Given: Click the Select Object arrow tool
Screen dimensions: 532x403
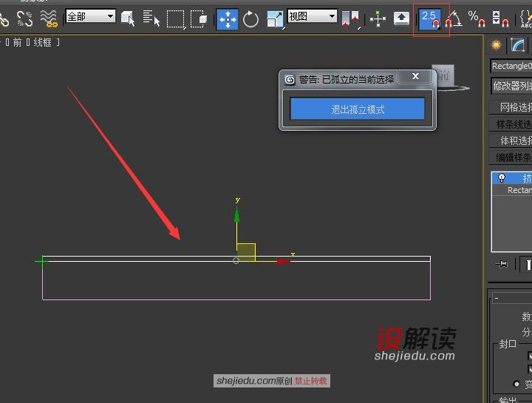Looking at the screenshot, I should (x=128, y=19).
